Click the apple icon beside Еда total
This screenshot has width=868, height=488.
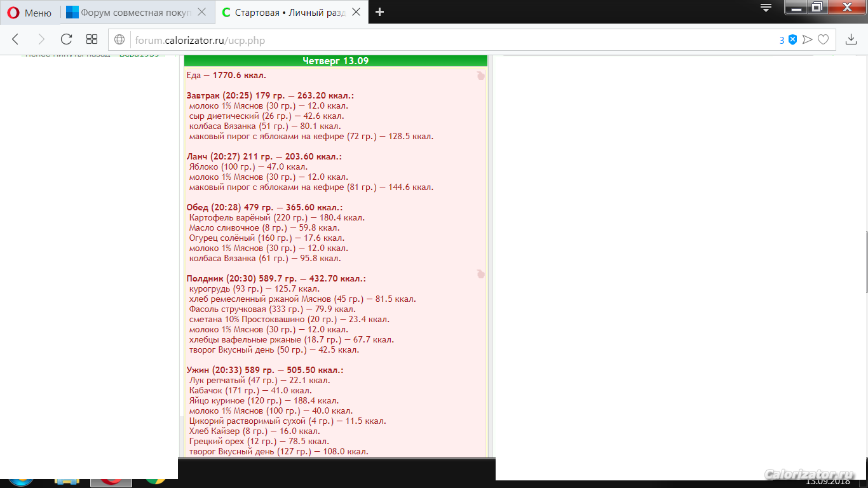480,76
